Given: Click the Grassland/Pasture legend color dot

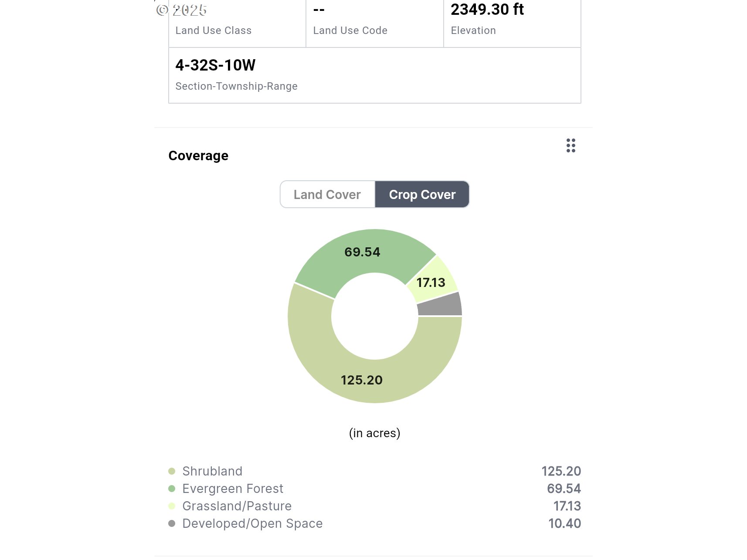Looking at the screenshot, I should point(172,506).
